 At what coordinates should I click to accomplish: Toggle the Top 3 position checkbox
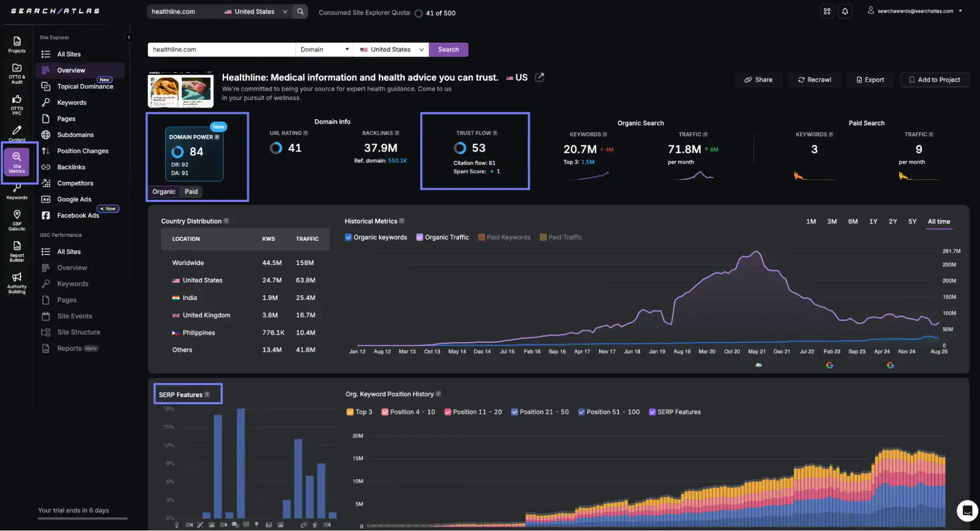click(x=350, y=412)
